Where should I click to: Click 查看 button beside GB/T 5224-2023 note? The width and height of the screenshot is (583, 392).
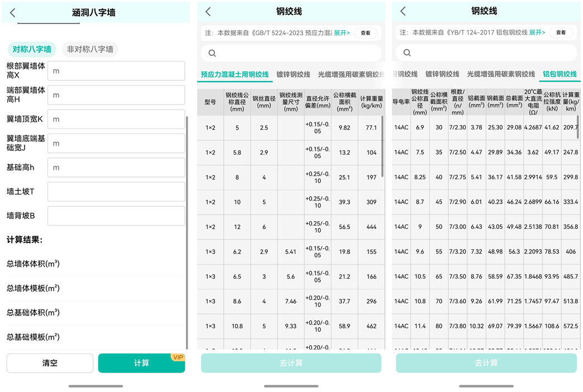coord(365,33)
